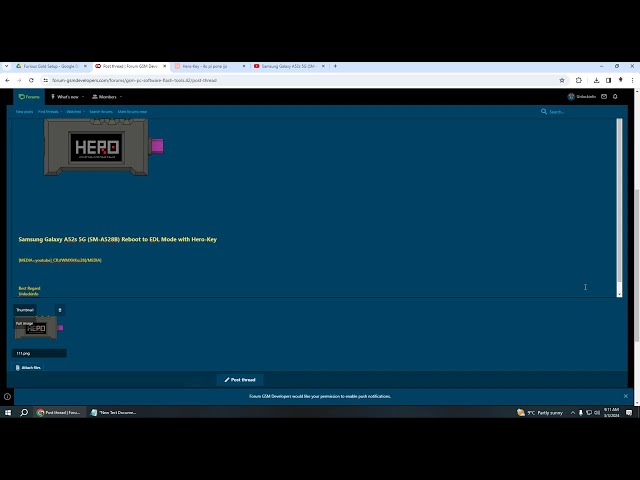640x480 pixels.
Task: Open the weather Partly sunny widget
Action: (540, 413)
